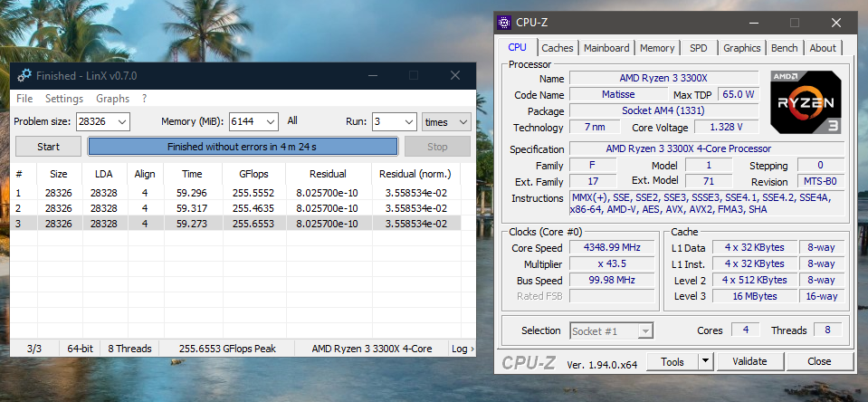868x402 pixels.
Task: Click the Name field AMD Ryzen 3 3300X
Action: click(x=663, y=78)
